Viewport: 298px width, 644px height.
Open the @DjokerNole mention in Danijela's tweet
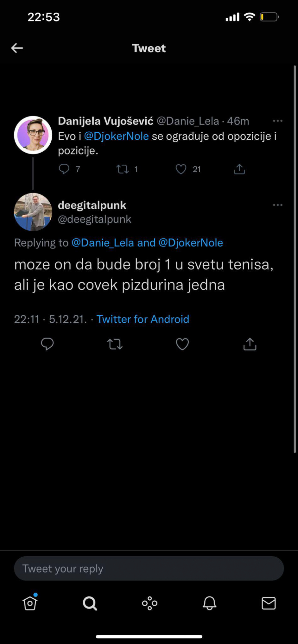coord(116,136)
